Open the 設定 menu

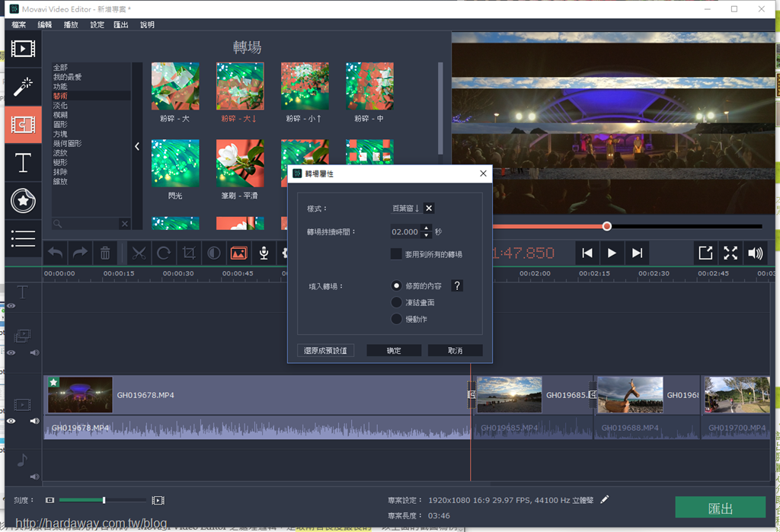tap(97, 25)
